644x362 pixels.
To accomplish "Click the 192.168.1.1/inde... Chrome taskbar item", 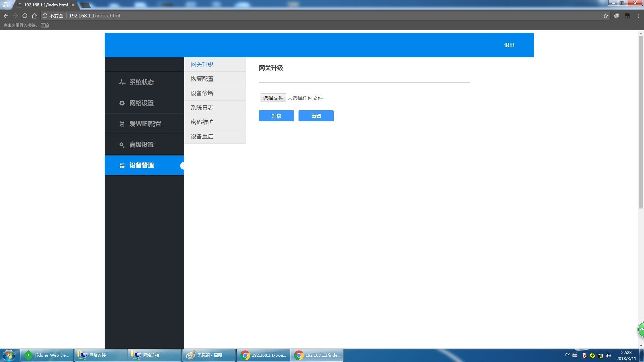I will click(x=317, y=355).
